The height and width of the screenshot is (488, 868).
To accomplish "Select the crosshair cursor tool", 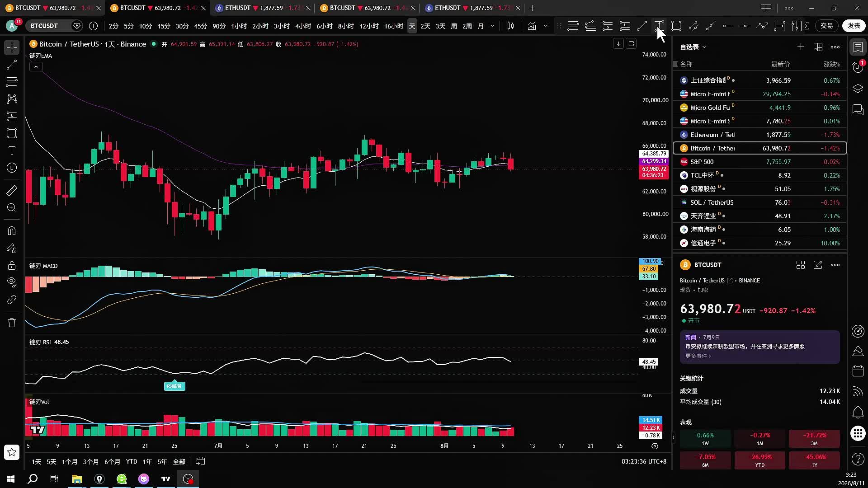I will (x=12, y=47).
